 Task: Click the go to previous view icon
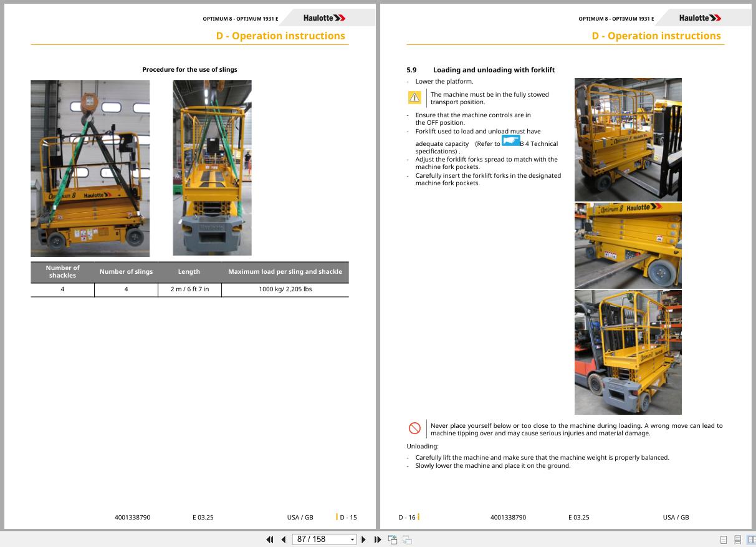click(x=393, y=540)
